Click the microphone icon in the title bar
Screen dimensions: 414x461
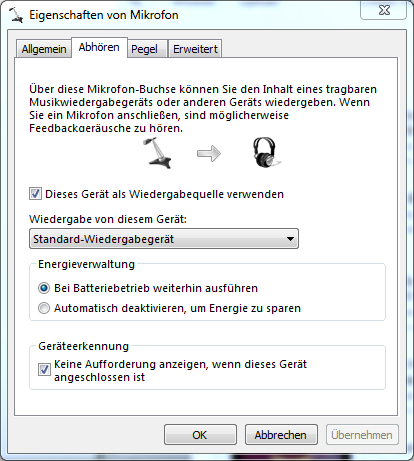tap(16, 15)
